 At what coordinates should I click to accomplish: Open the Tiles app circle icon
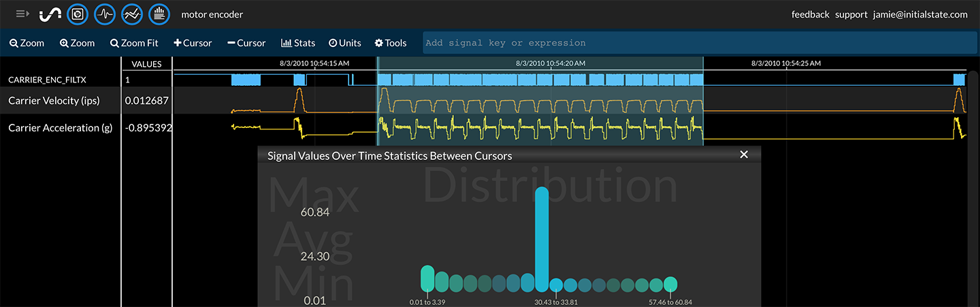[x=78, y=14]
